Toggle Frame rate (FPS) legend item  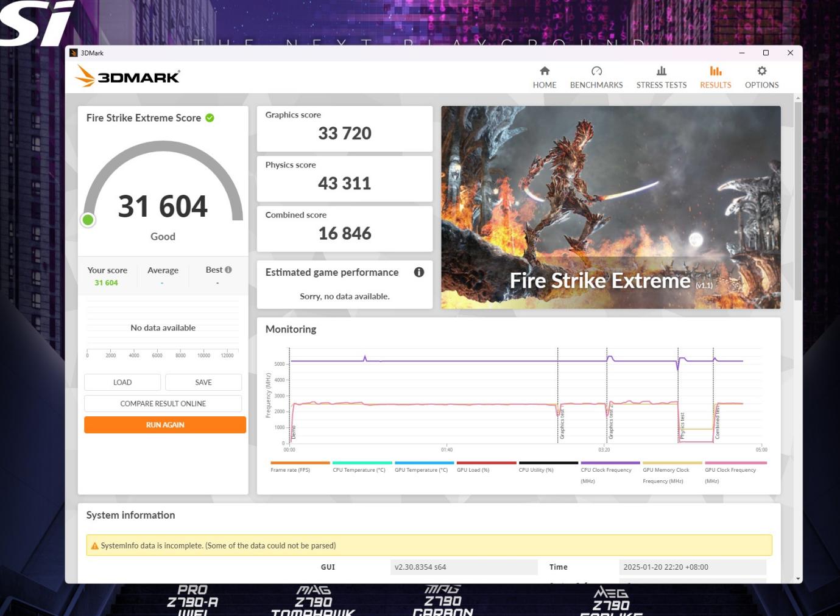300,467
